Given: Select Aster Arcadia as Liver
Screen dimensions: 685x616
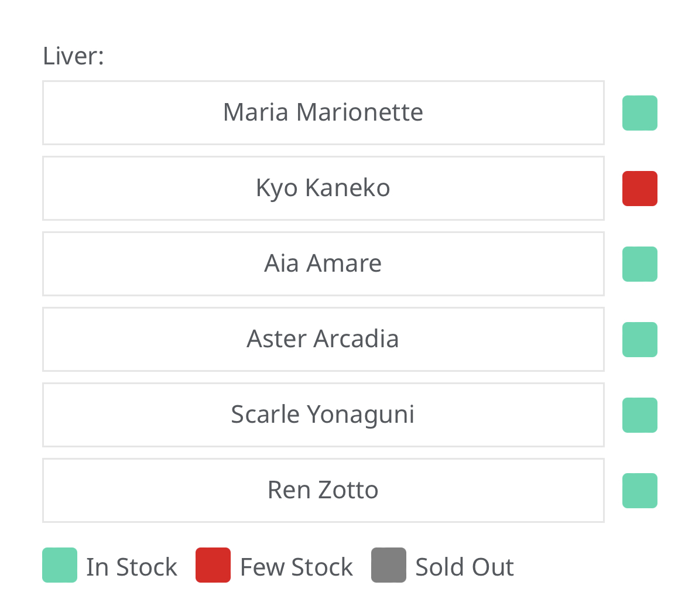Looking at the screenshot, I should pos(323,339).
